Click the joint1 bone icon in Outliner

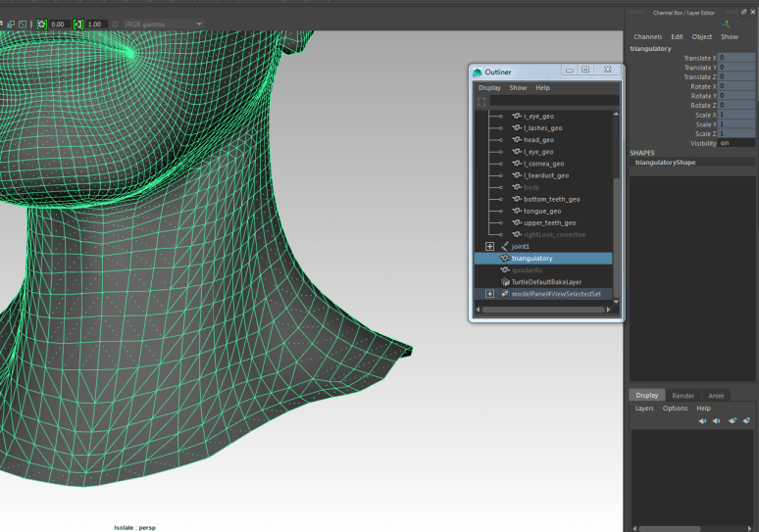coord(505,246)
